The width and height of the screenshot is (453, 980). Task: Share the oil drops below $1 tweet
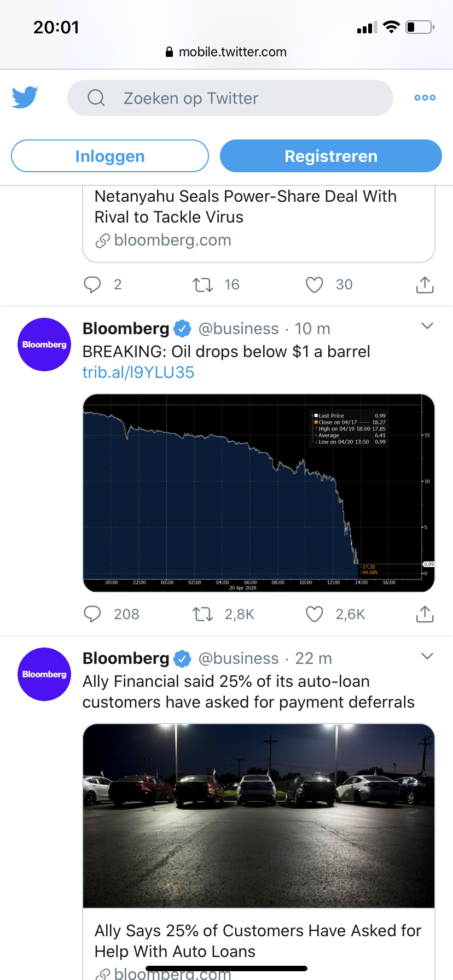(425, 614)
